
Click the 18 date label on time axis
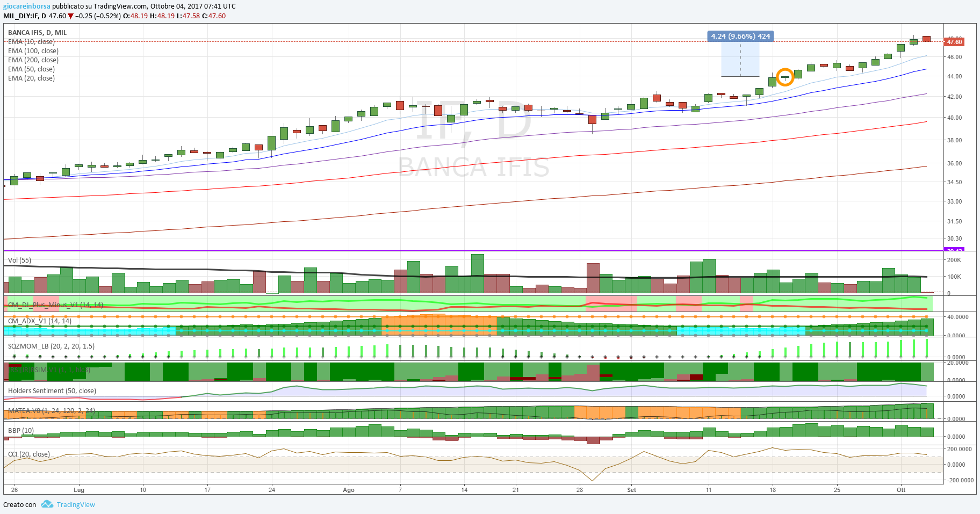click(773, 490)
